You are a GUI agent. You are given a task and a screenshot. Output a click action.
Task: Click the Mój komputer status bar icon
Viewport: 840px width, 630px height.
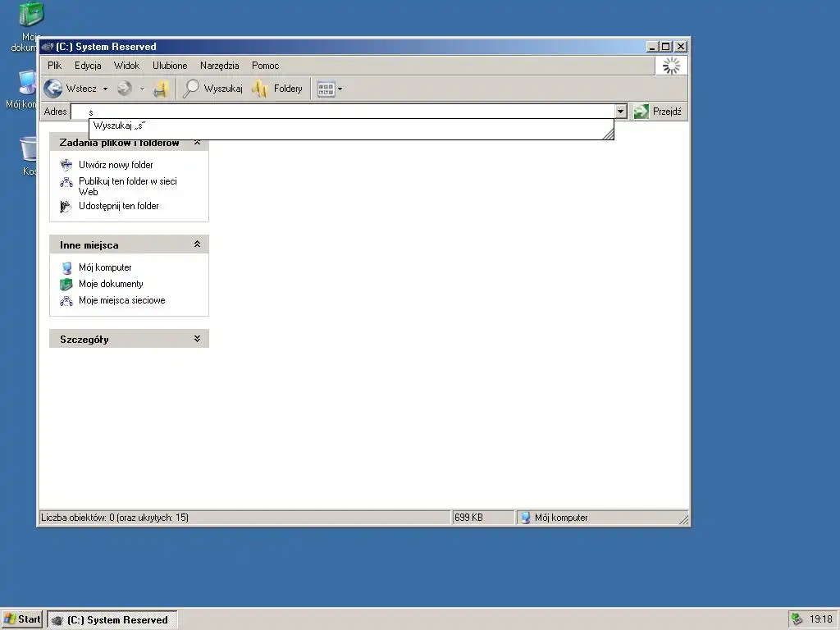(526, 518)
